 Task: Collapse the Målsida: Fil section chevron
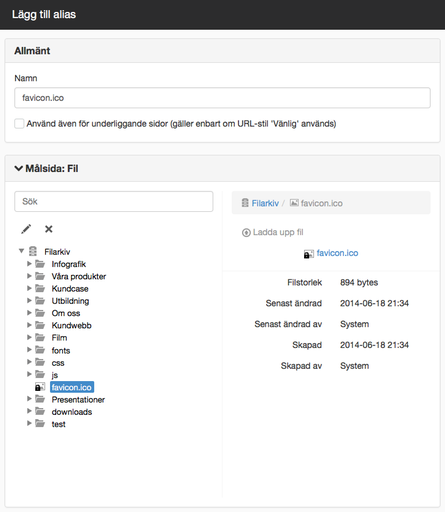click(19, 168)
